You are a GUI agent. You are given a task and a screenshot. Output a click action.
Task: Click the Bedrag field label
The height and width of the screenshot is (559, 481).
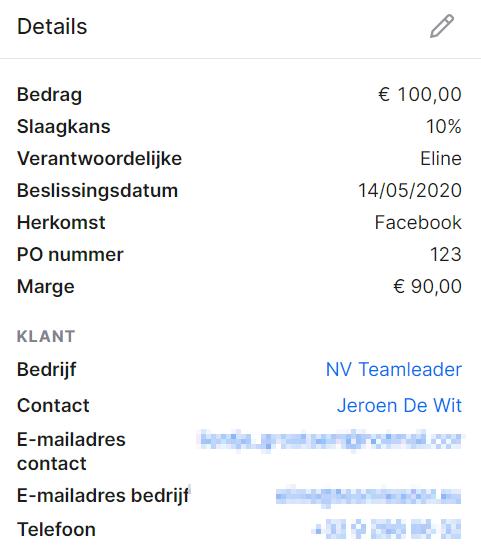coord(50,95)
